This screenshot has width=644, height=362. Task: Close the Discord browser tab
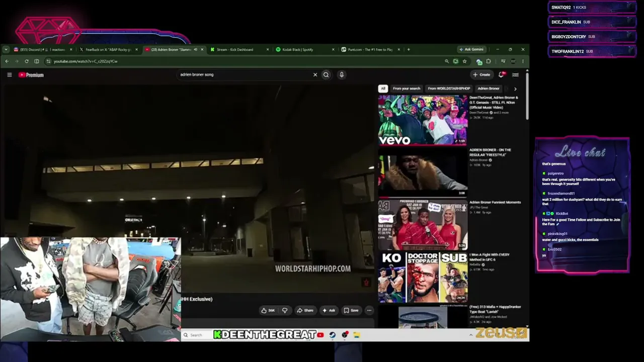pyautogui.click(x=70, y=49)
